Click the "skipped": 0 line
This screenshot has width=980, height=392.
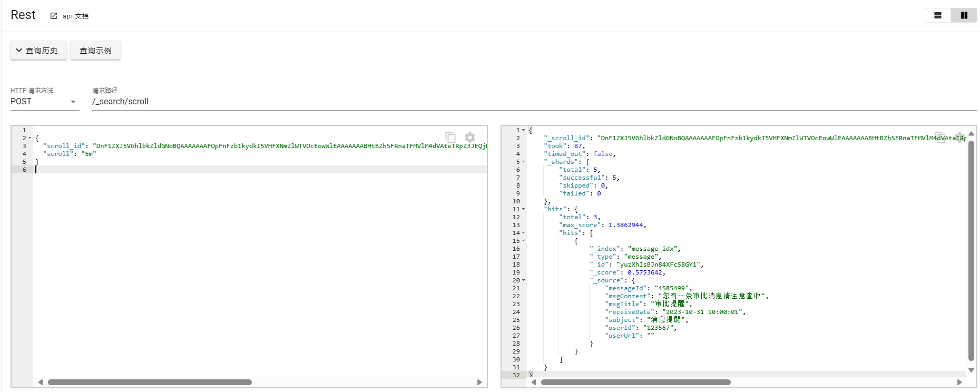pyautogui.click(x=583, y=185)
